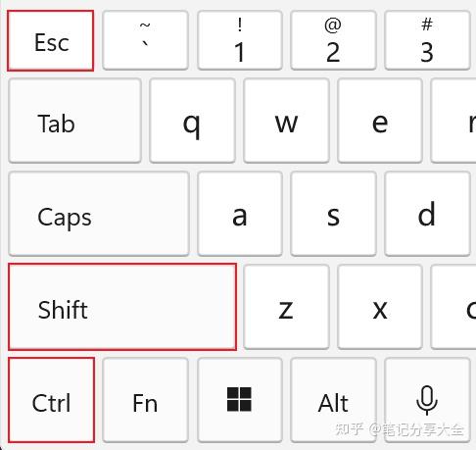Toggle the Caps lock key

click(99, 214)
